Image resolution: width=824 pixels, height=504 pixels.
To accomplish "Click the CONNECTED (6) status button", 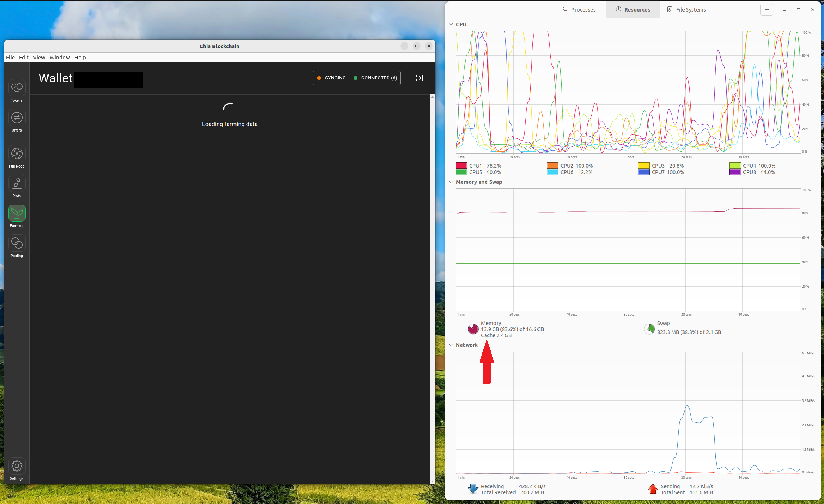I will tap(375, 78).
